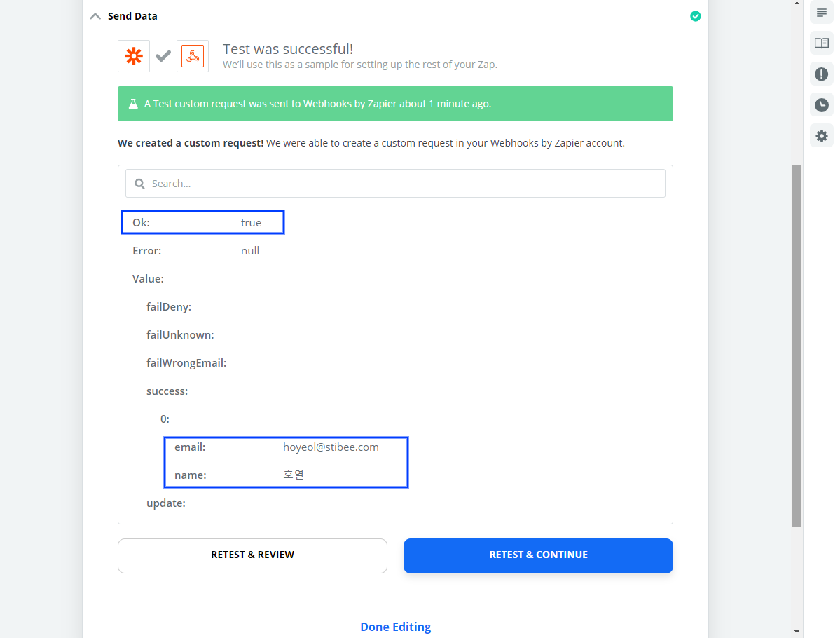Click the gray checkmark between app icons
840x638 pixels.
click(163, 56)
